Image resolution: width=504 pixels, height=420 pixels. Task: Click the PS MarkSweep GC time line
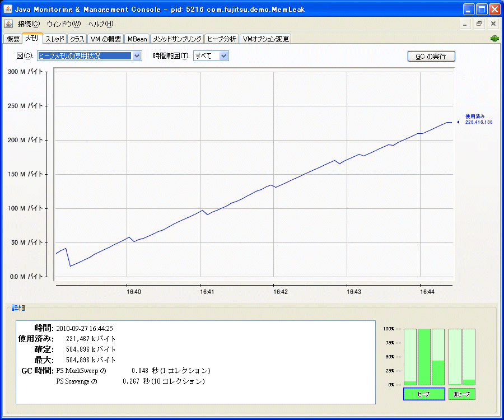coord(133,371)
